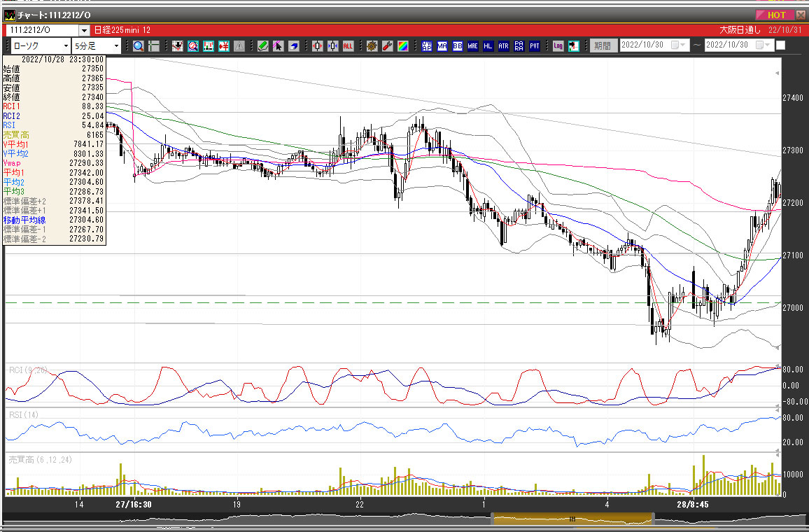Toggle the Log scale button

558,46
